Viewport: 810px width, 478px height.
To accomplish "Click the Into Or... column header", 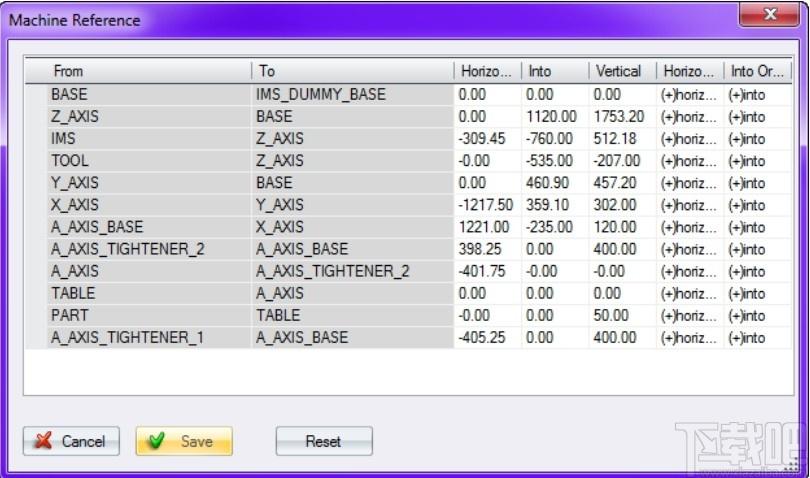I will point(758,71).
